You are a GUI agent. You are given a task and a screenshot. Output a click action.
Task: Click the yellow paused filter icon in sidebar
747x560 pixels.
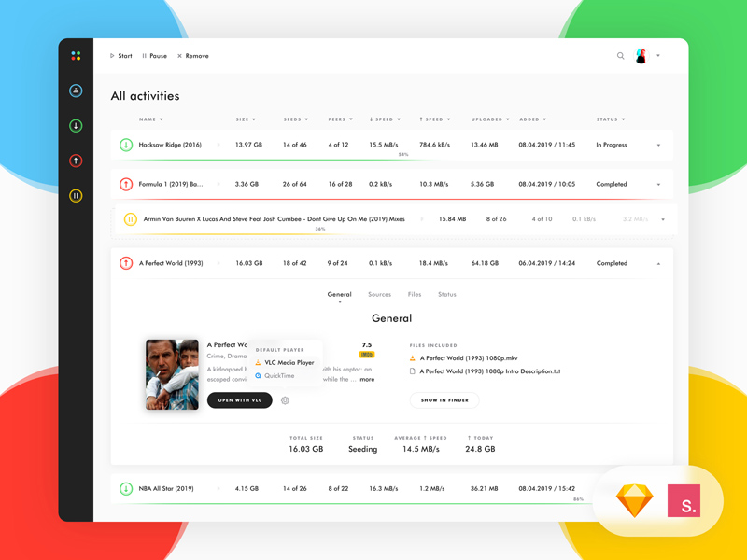(x=76, y=196)
